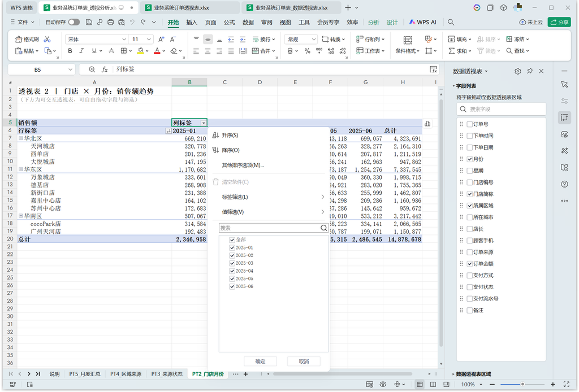Screen dimensions: 579x392
Task: Select the Italic formatting icon
Action: point(81,51)
